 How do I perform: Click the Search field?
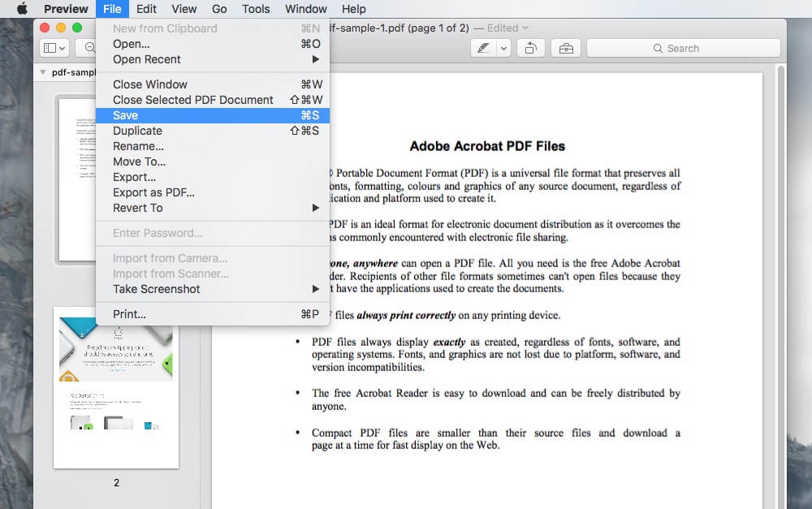pos(684,48)
